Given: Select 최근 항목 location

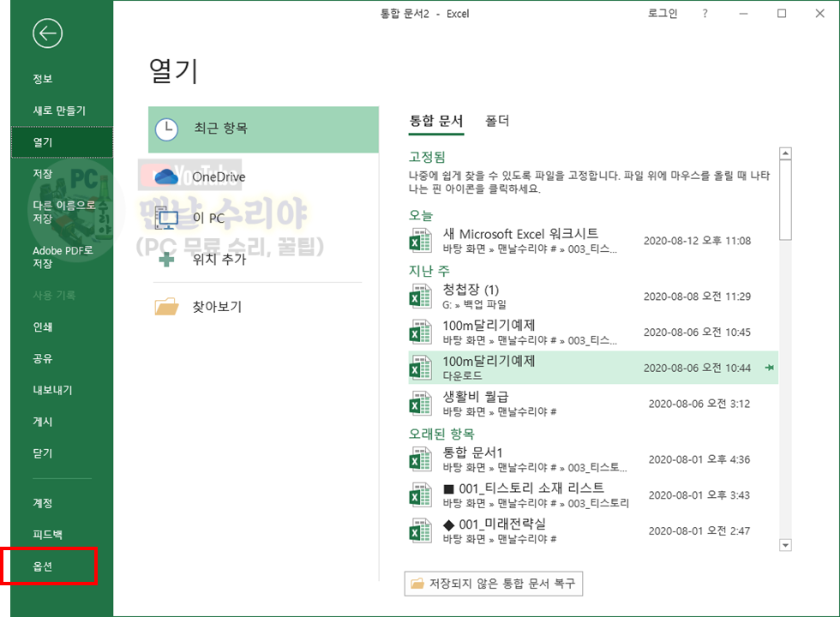Looking at the screenshot, I should pos(264,129).
